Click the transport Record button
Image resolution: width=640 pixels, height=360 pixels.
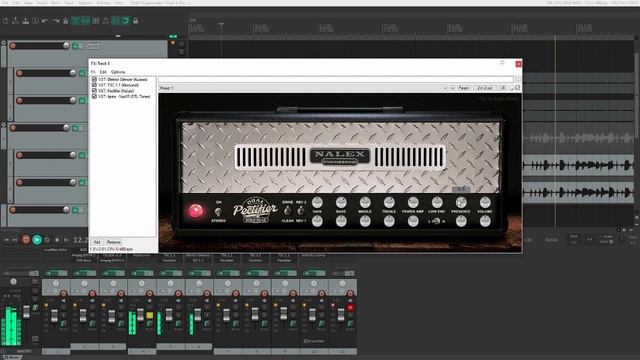(x=26, y=240)
